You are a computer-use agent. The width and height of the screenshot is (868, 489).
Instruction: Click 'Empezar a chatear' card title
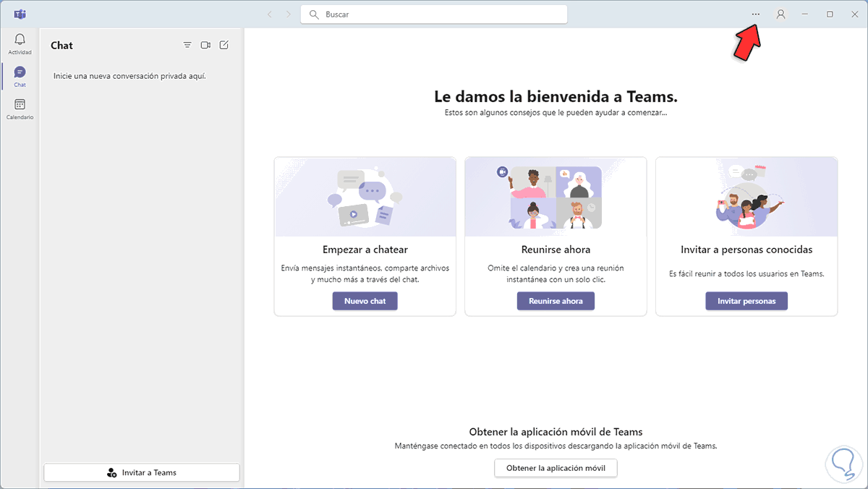(365, 250)
